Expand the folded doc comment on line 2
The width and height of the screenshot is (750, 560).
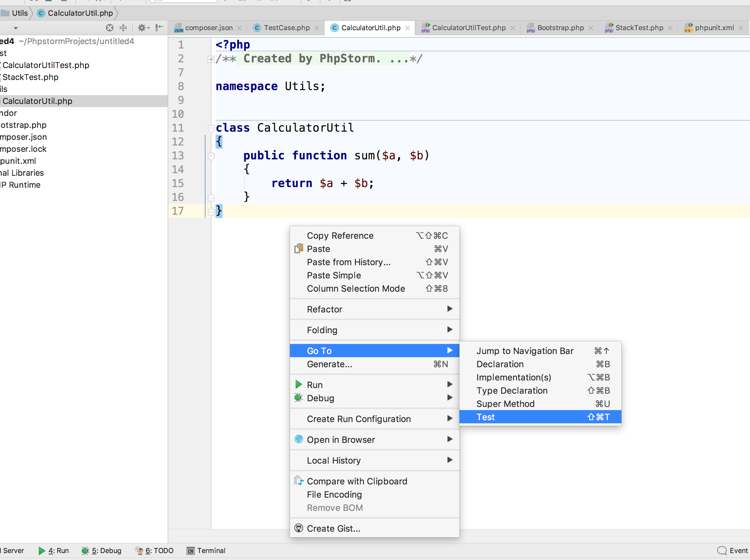[211, 59]
